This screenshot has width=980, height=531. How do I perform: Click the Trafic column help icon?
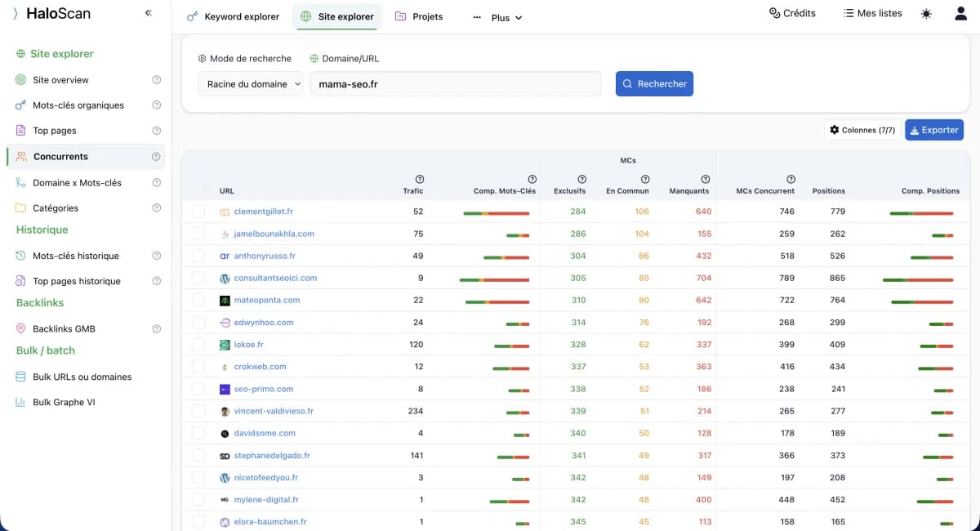[x=420, y=179]
